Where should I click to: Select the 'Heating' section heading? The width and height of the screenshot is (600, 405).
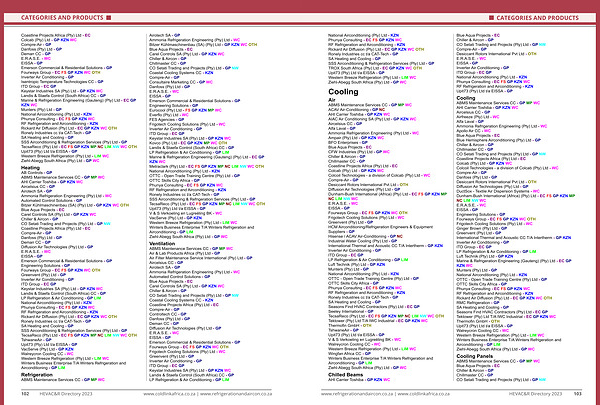30,168
